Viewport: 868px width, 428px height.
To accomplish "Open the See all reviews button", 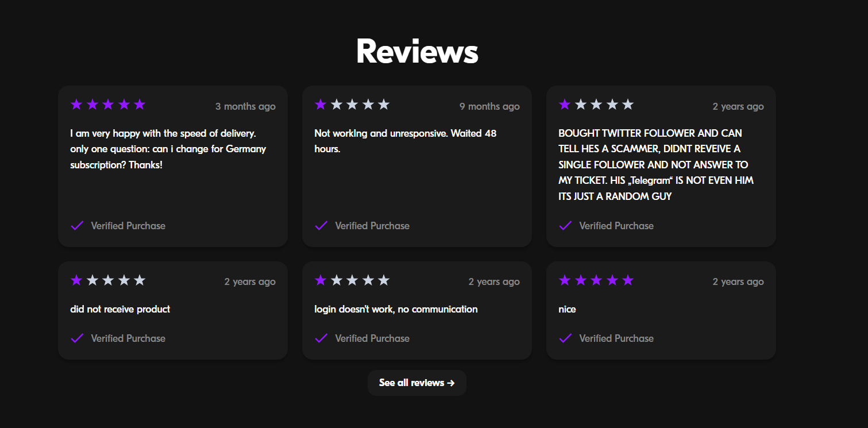I will coord(417,383).
